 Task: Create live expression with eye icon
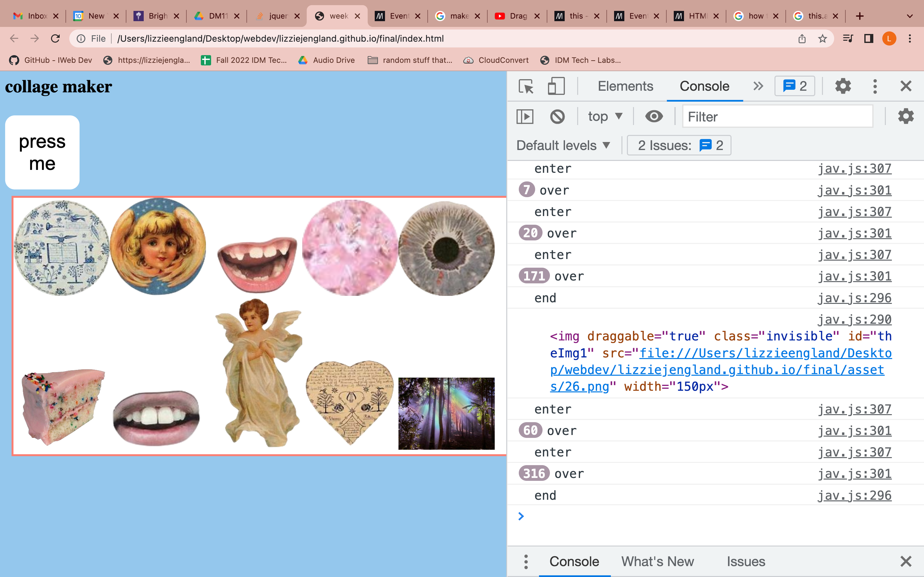[x=654, y=116]
